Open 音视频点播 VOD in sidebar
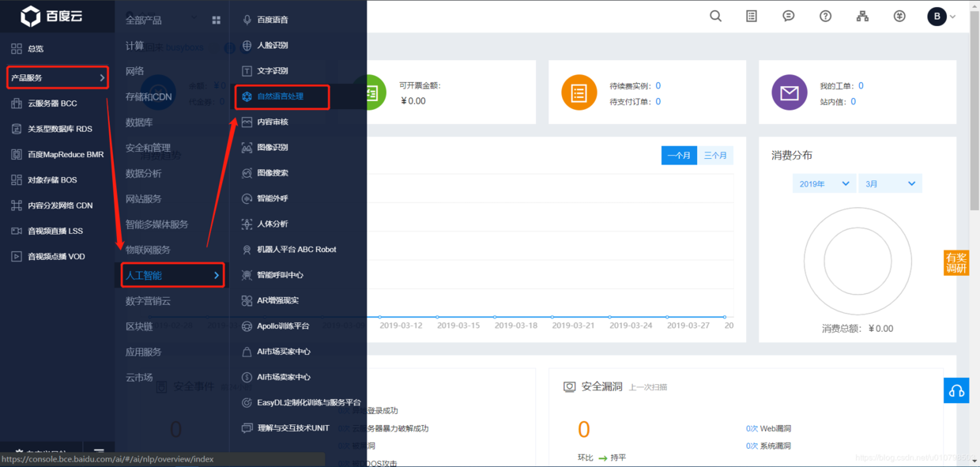The image size is (980, 467). [x=57, y=257]
